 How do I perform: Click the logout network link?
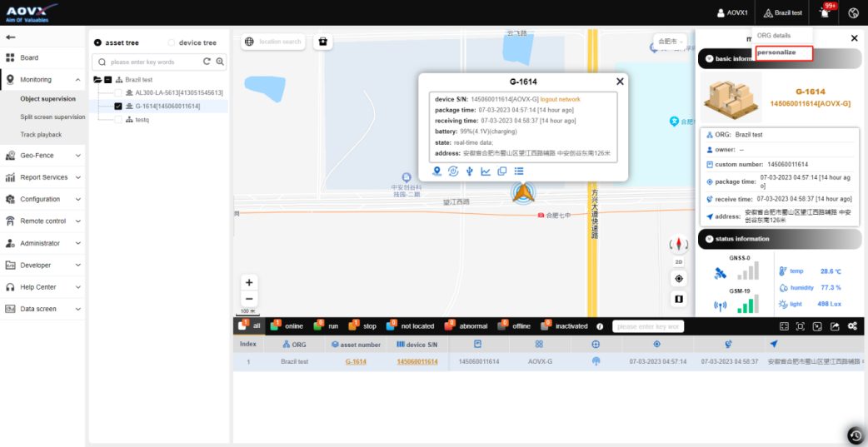[x=560, y=99]
